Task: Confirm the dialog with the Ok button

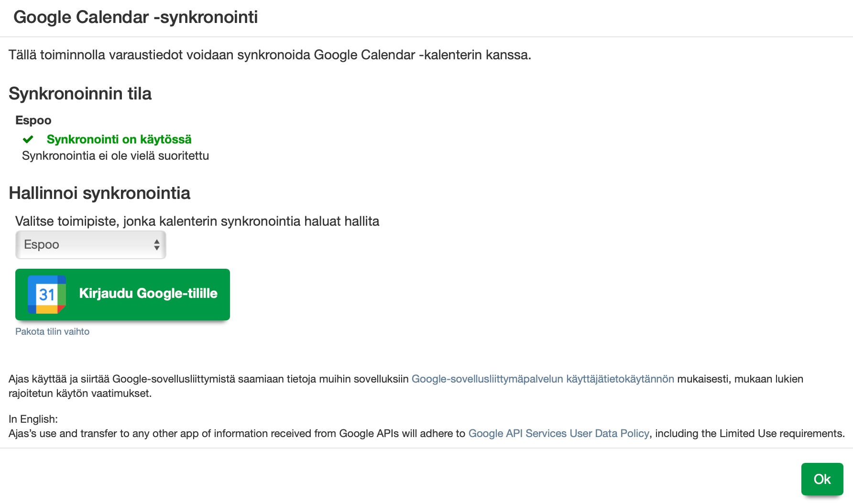Action: click(x=822, y=479)
